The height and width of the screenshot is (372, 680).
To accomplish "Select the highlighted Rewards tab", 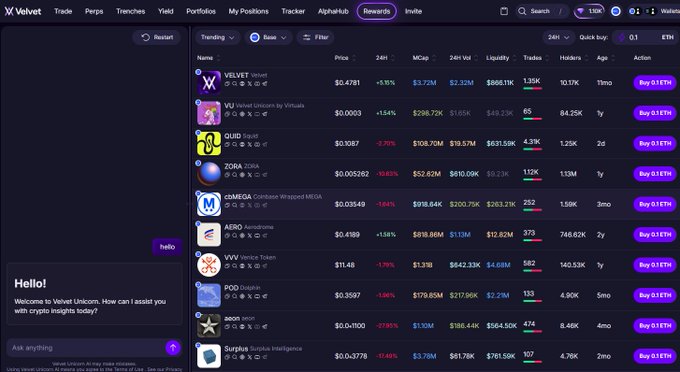I will pyautogui.click(x=376, y=11).
